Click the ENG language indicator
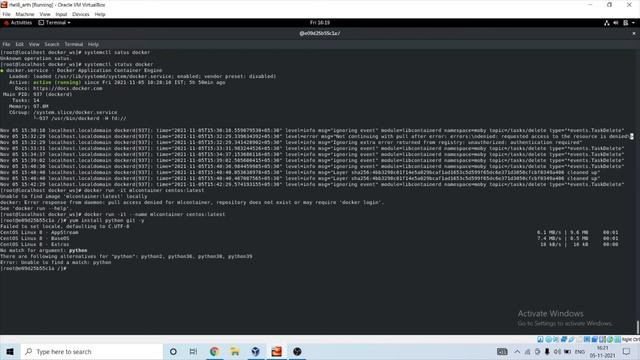The image size is (640, 360). [580, 351]
